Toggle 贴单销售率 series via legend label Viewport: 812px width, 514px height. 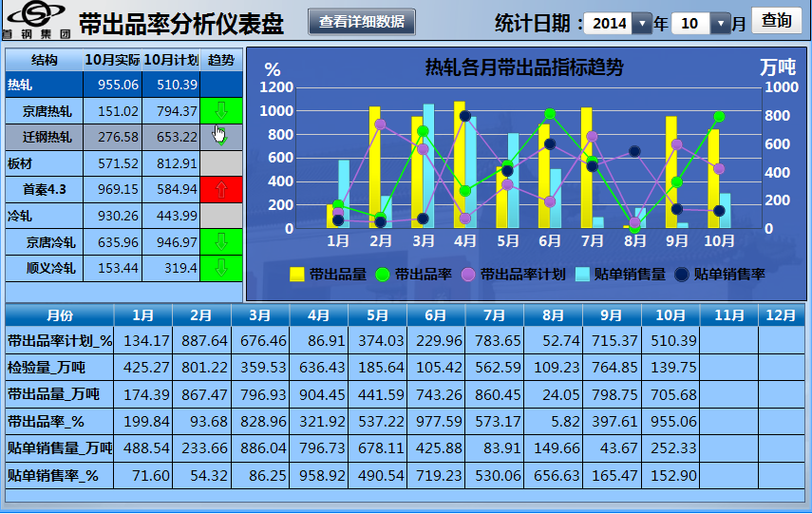(728, 275)
